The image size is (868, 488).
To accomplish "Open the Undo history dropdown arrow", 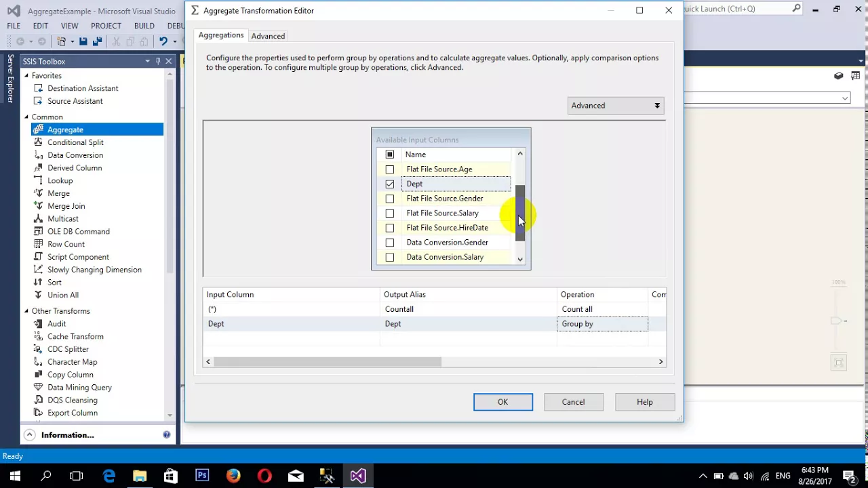I will tap(174, 42).
